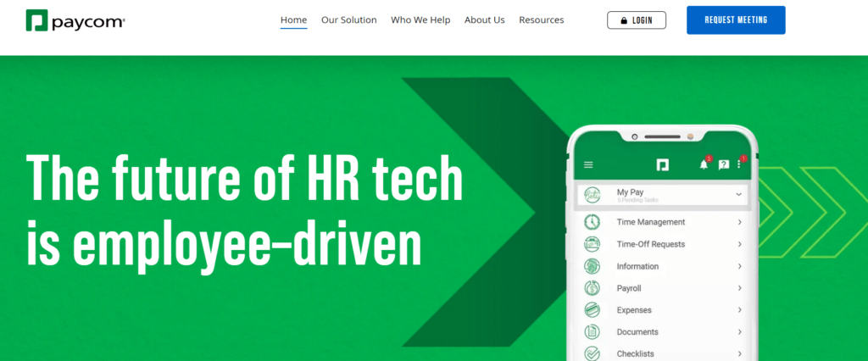This screenshot has height=361, width=868.
Task: Tap the help question-mark chat icon
Action: (x=724, y=165)
